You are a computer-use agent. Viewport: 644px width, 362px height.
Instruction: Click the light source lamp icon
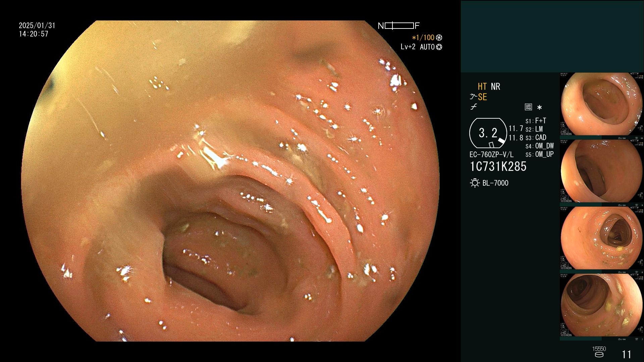(475, 183)
